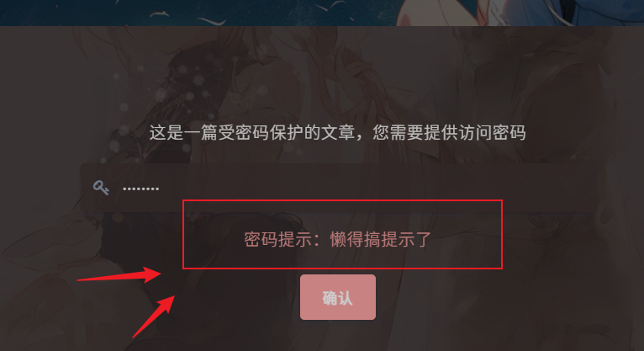Click the lower red arrow annotation
The height and width of the screenshot is (351, 644).
pos(154,316)
